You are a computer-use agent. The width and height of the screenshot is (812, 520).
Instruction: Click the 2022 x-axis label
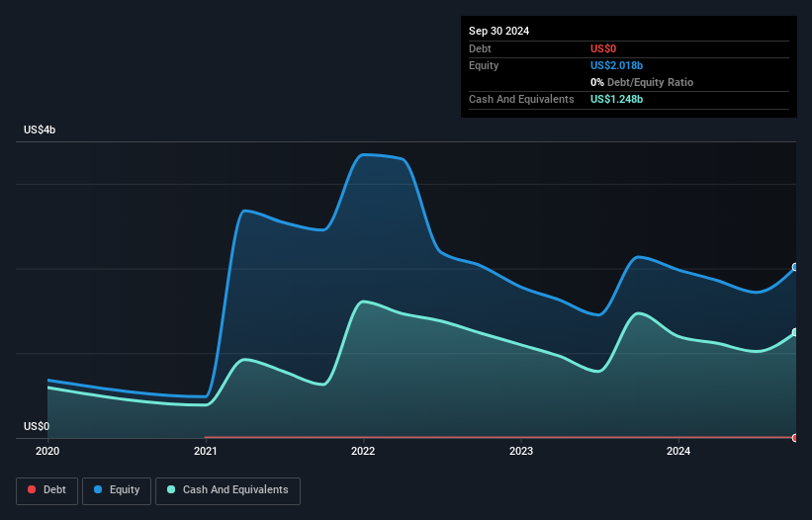click(363, 451)
